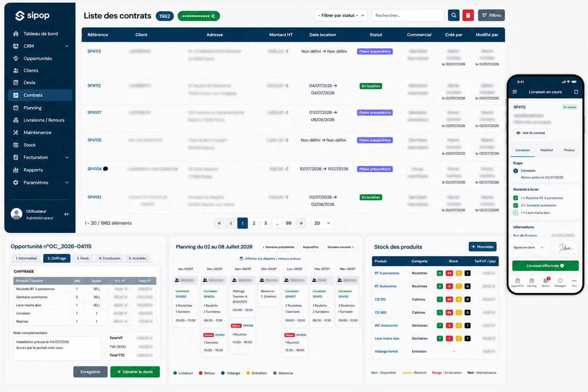Click the magnifier search button

coord(453,15)
